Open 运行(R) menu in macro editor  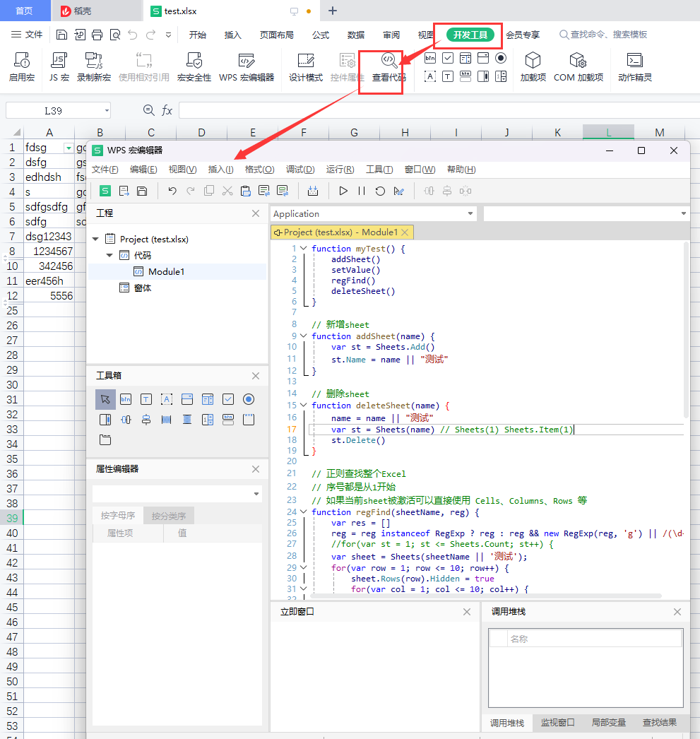pyautogui.click(x=340, y=169)
